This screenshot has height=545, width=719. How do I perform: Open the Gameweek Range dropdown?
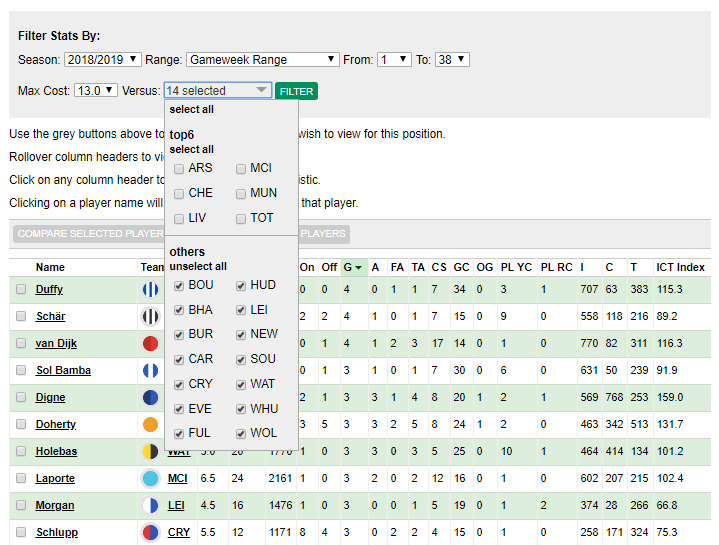(x=263, y=60)
